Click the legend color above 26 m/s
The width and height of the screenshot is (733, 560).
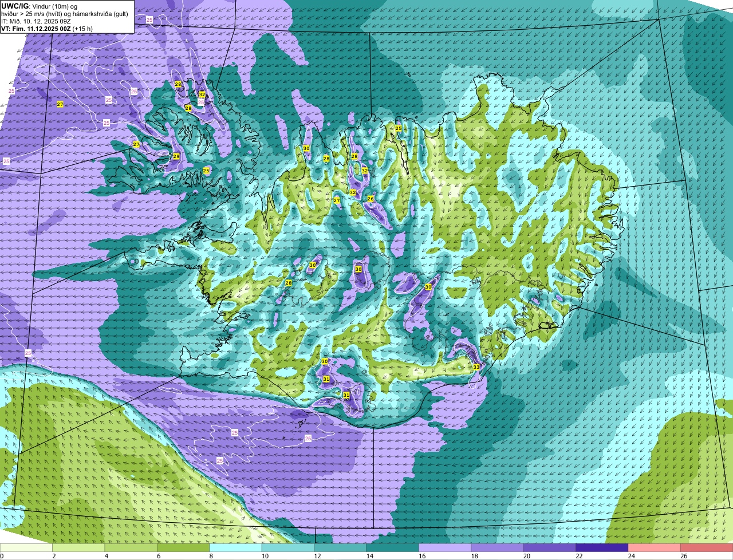pos(707,547)
